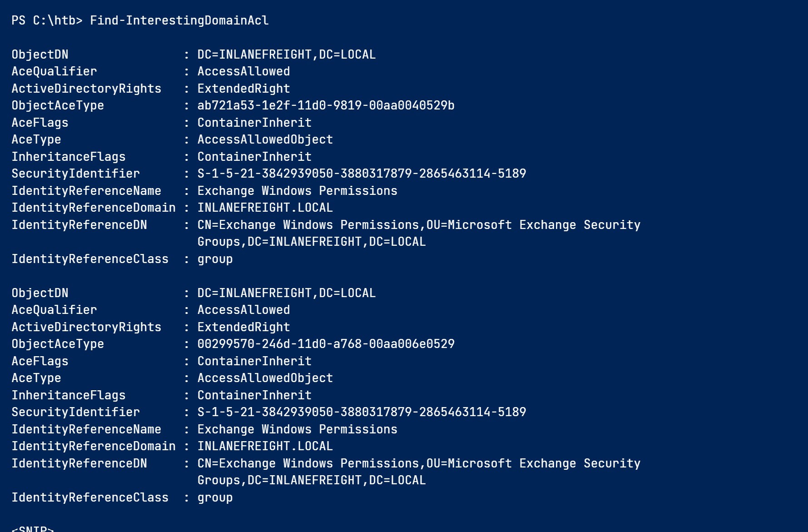Click the Find-InterestingDomainAcl command text
This screenshot has height=532, width=808.
(x=179, y=20)
